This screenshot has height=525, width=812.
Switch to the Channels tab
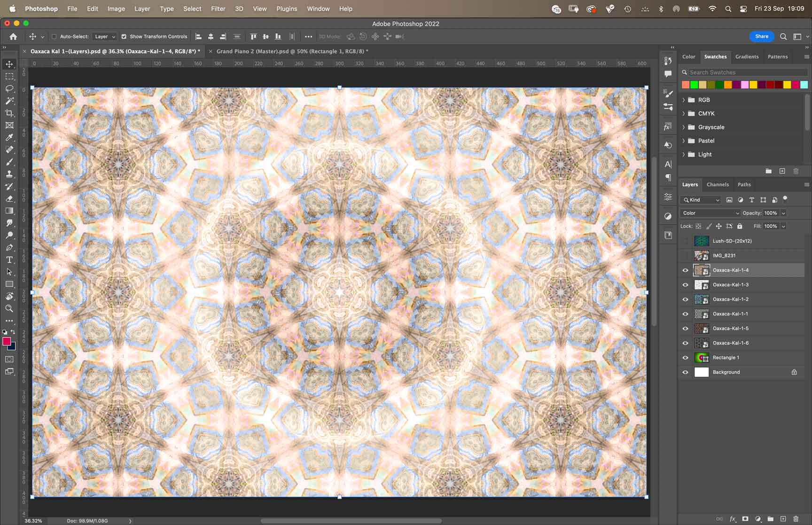point(718,184)
